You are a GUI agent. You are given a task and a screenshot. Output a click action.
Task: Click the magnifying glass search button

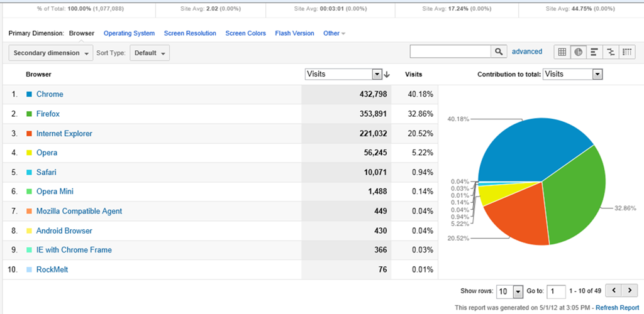(x=499, y=52)
